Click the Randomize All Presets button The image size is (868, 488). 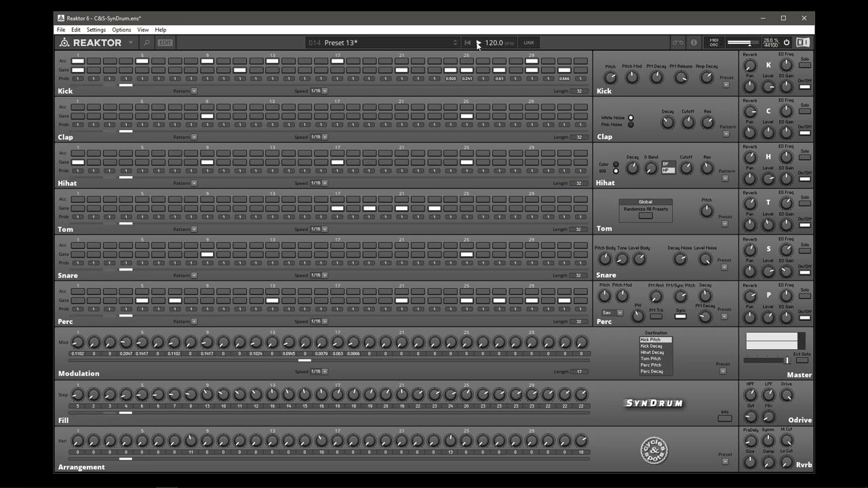(646, 216)
